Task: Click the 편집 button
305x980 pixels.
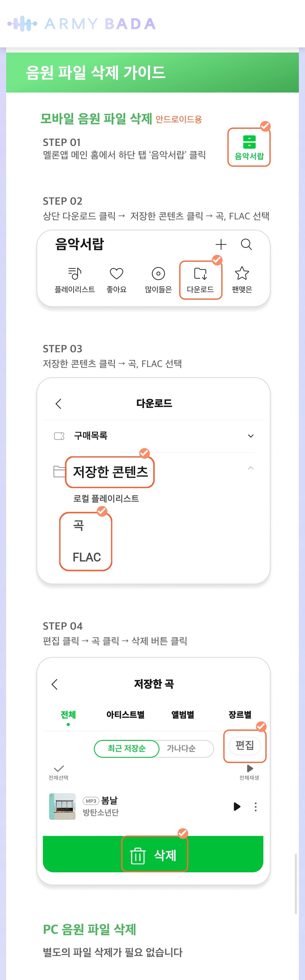Action: pos(245,745)
